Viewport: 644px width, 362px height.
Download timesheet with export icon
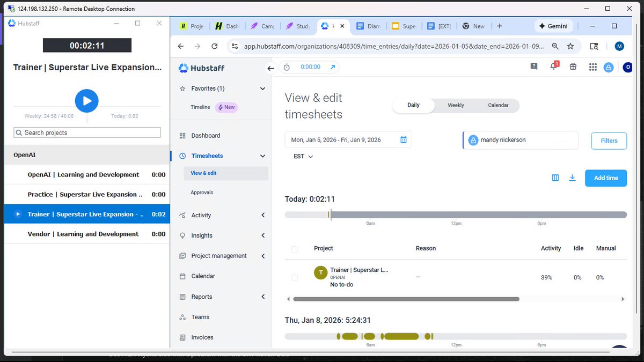572,178
